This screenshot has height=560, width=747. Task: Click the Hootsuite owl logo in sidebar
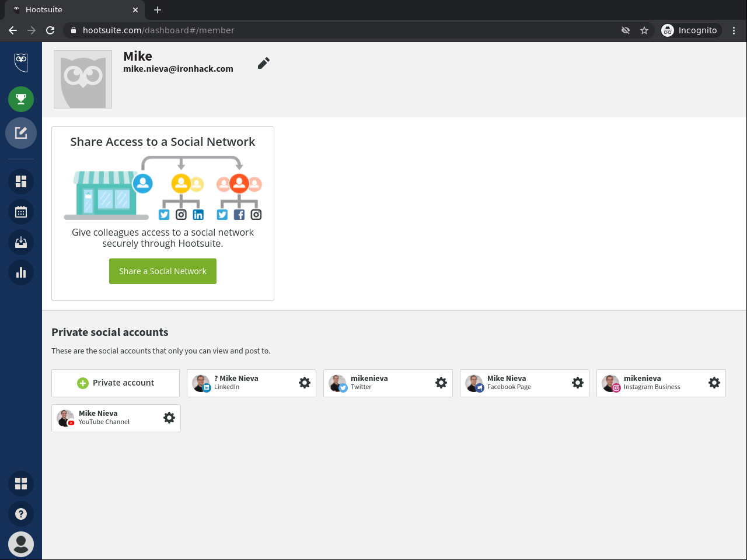pyautogui.click(x=21, y=62)
